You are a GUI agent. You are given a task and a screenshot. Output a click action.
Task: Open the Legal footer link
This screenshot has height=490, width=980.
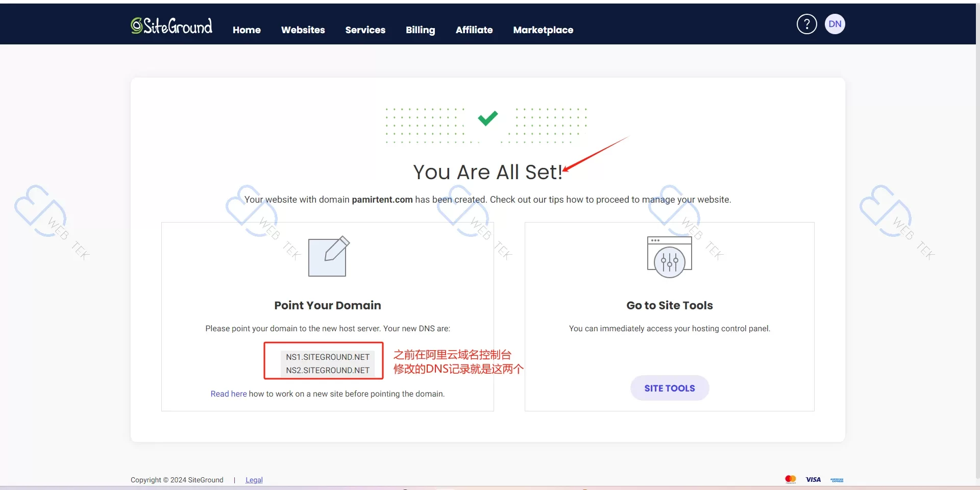254,480
